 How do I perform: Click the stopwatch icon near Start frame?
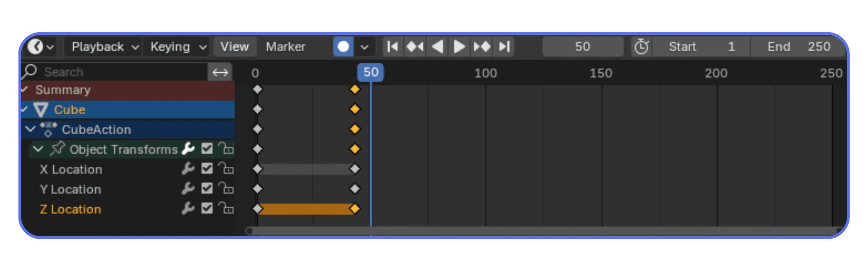[641, 46]
